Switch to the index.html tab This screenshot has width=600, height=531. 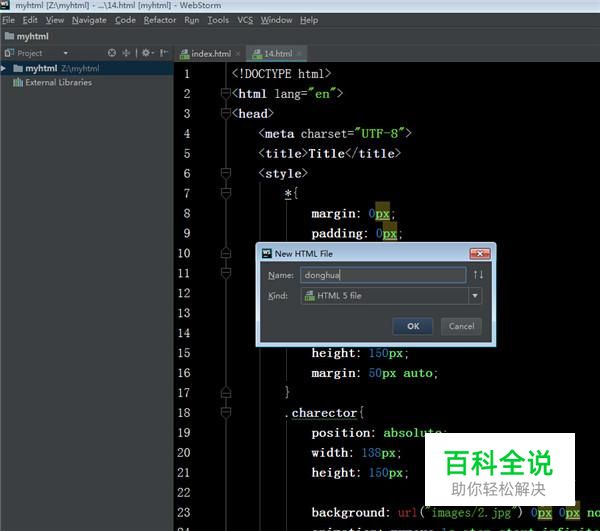[x=210, y=54]
